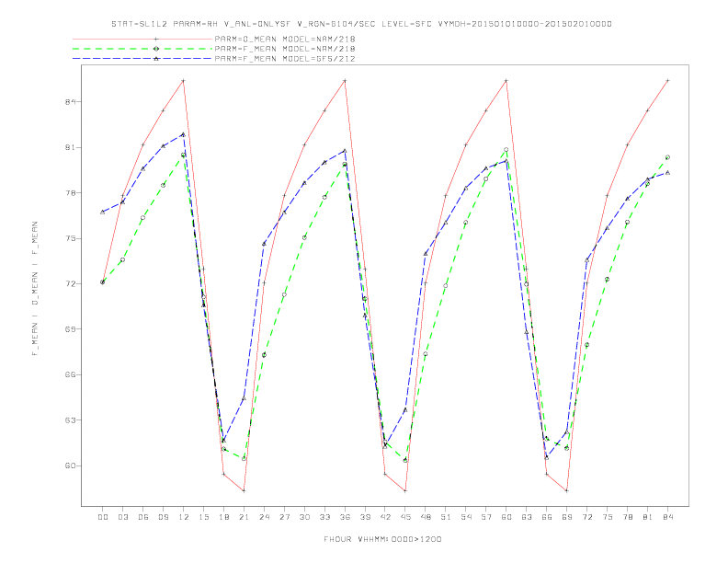
Task: Click y-axis tick label 75
Action: tap(71, 238)
